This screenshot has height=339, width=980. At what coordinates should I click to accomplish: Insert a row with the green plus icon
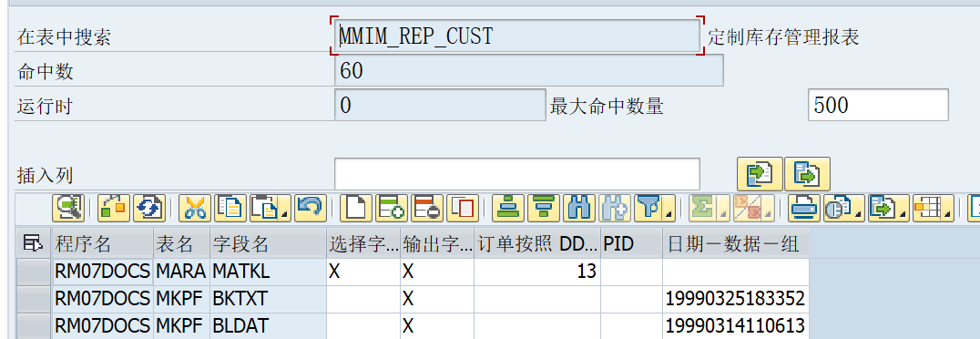(x=392, y=209)
